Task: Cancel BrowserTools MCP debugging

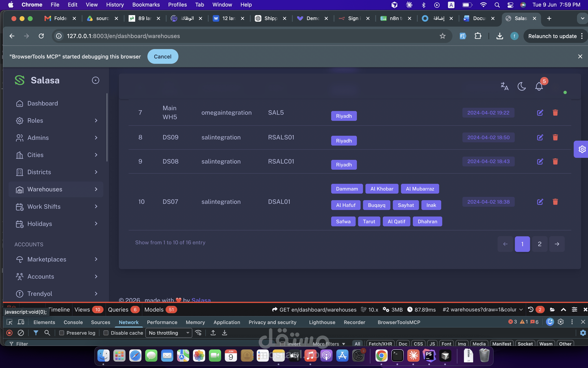Action: (x=163, y=56)
